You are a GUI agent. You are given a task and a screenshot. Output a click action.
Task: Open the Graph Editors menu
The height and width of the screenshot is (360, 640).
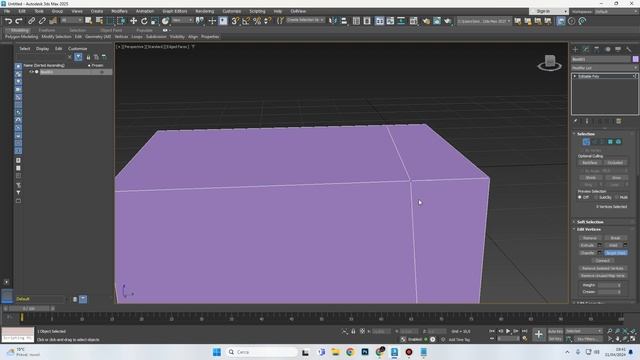175,11
